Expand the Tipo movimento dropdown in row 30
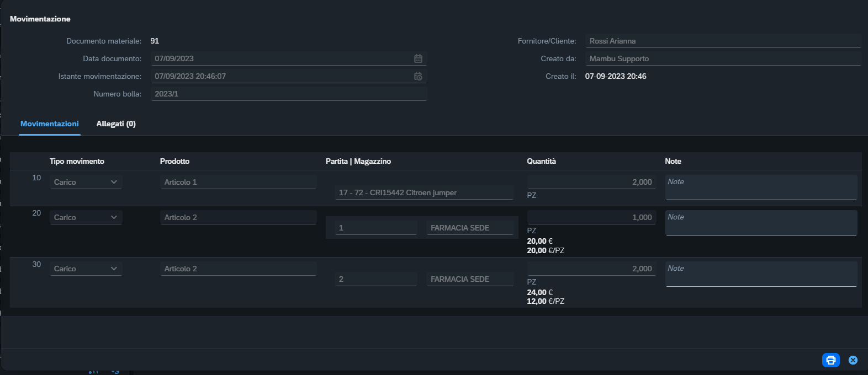Image resolution: width=868 pixels, height=375 pixels. coord(114,269)
